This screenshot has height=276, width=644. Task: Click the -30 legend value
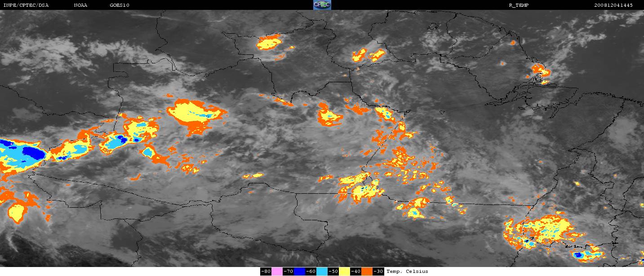378,272
